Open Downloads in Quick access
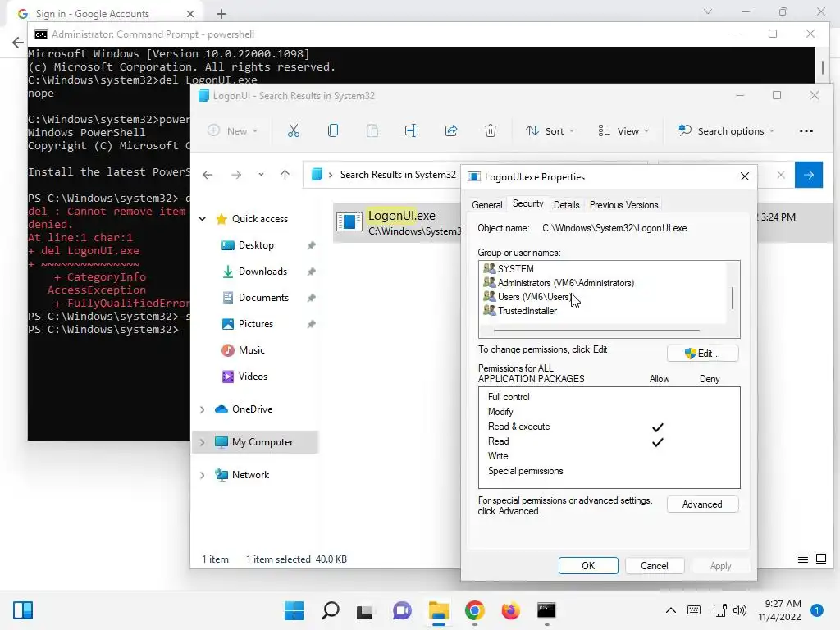Screen dimensions: 840x630 click(x=262, y=271)
